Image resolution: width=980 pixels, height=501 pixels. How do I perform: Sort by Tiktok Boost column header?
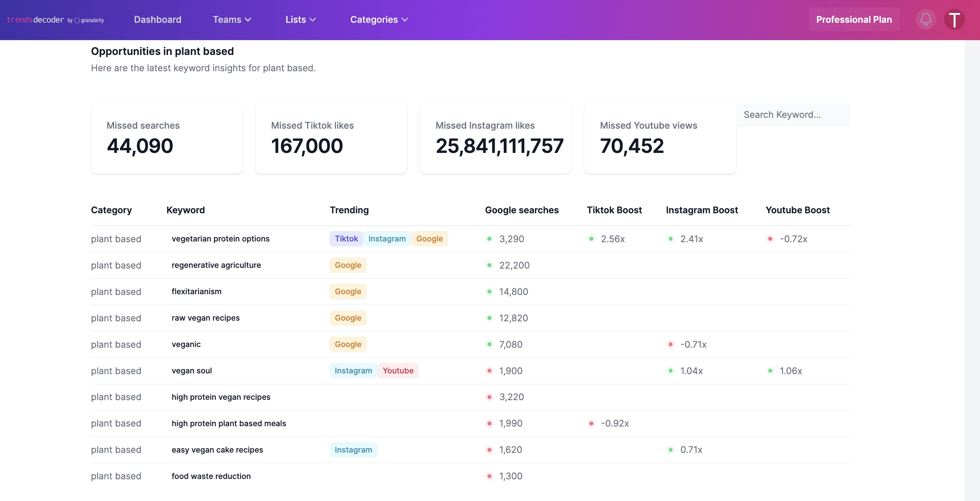coord(614,210)
